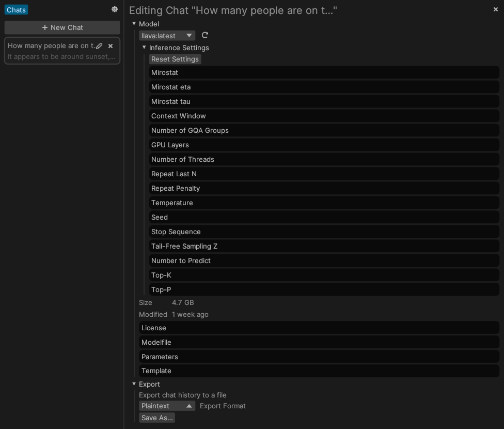
Task: Expand the Top-K setting
Action: [324, 275]
